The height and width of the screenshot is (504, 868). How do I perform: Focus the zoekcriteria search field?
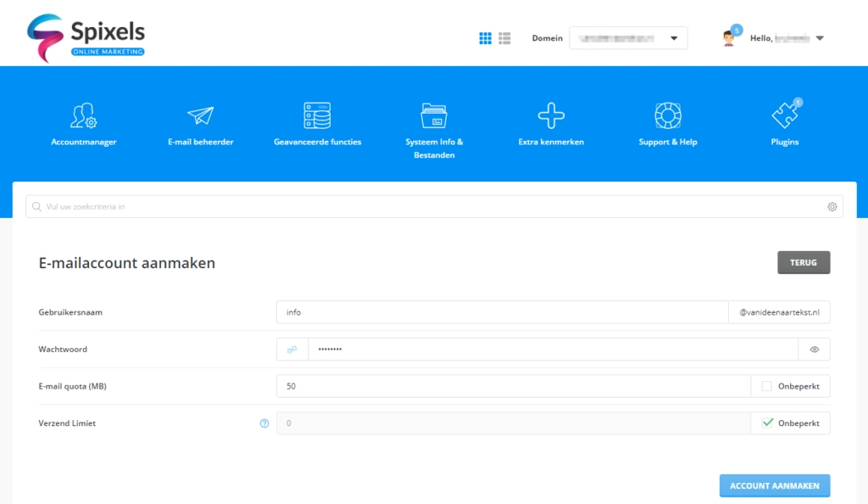coord(434,206)
